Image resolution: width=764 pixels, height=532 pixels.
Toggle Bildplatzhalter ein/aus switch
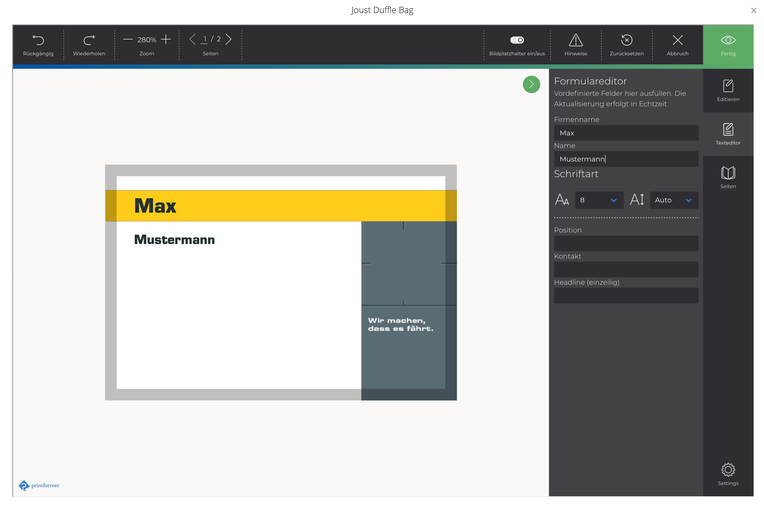coord(517,40)
